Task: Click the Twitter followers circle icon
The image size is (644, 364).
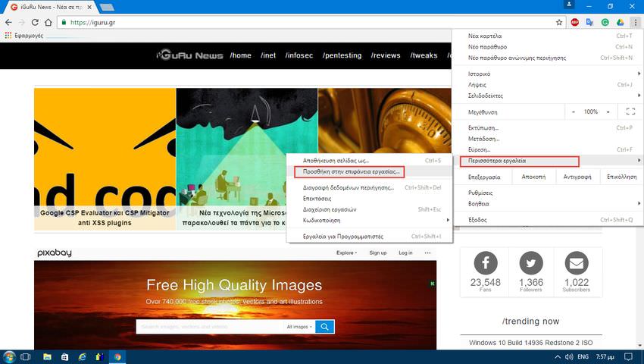Action: pos(530,264)
